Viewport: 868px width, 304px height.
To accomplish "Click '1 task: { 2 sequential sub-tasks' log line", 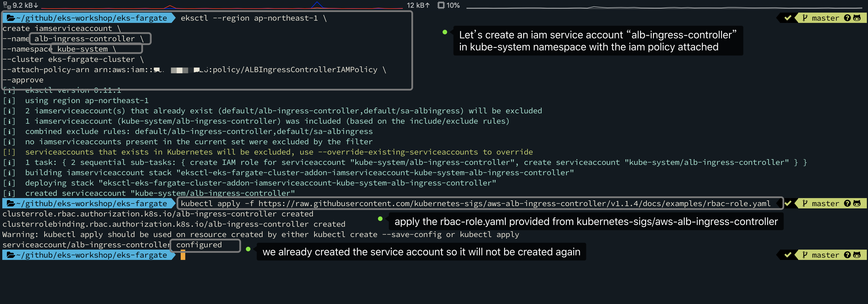I will 405,162.
